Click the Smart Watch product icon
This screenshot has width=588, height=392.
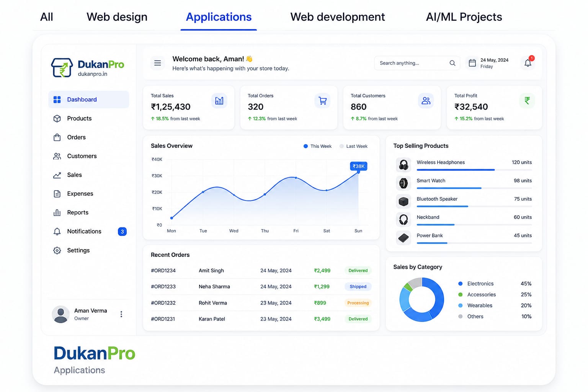pos(403,183)
